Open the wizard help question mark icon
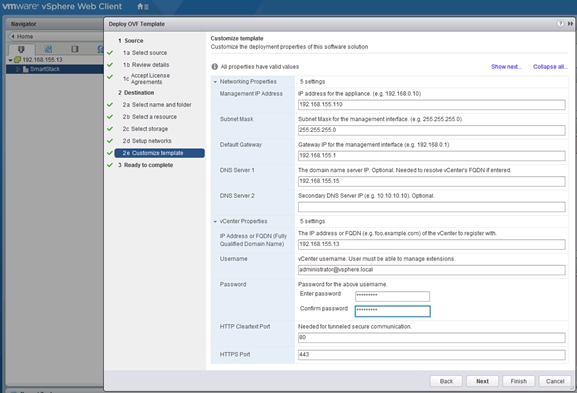This screenshot has height=393, width=577. [560, 24]
